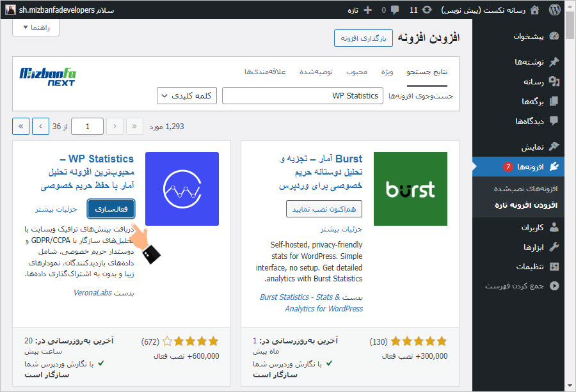Click the plus icon for new content
This screenshot has width=576, height=392.
click(368, 10)
